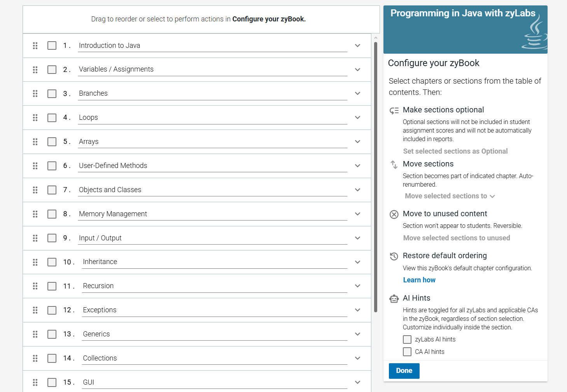Screen dimensions: 567x392
Task: Expand the Inheritance chapter
Action: click(x=358, y=262)
